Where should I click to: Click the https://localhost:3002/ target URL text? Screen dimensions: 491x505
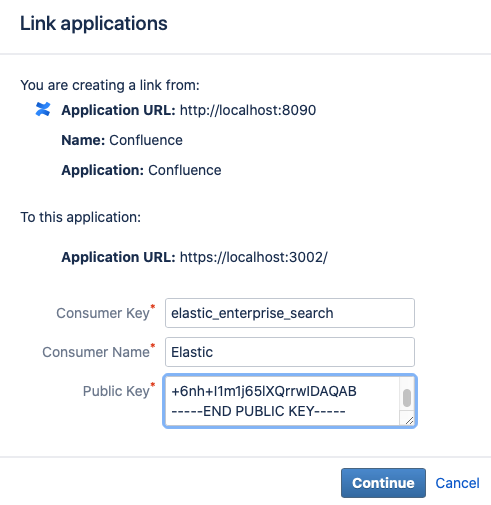pos(254,257)
